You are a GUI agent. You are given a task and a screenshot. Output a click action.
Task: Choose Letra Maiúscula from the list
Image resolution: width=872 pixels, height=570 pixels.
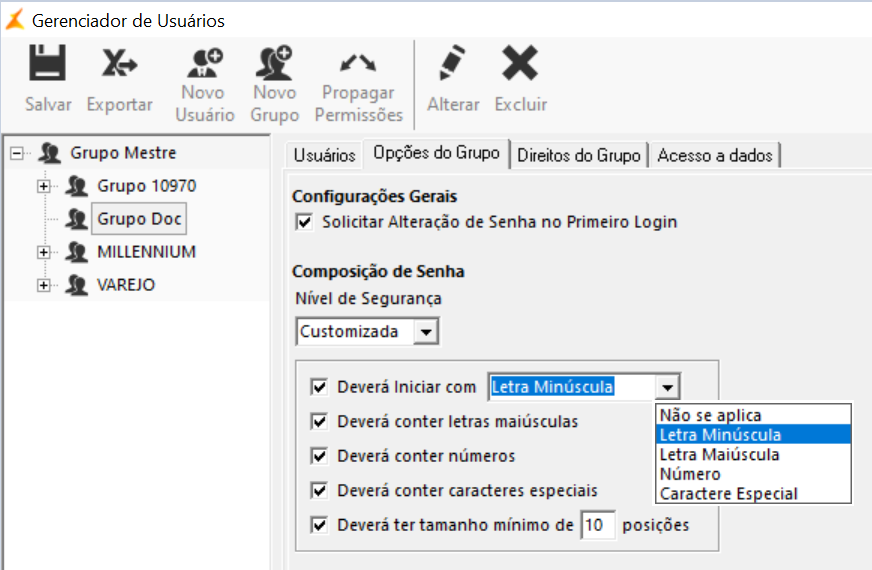click(x=720, y=455)
